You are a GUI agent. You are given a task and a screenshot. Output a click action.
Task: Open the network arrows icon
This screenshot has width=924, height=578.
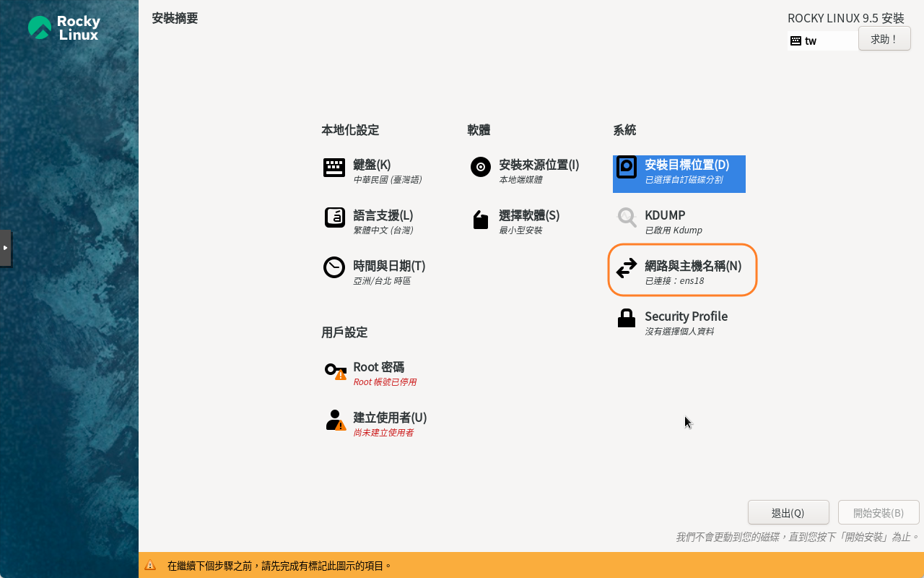tap(627, 268)
